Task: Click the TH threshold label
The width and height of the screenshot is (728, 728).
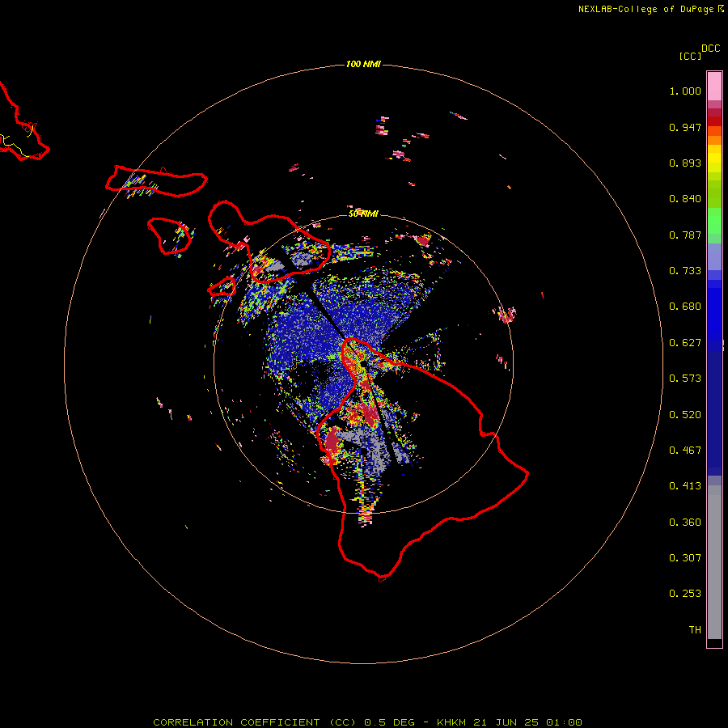Action: click(695, 630)
